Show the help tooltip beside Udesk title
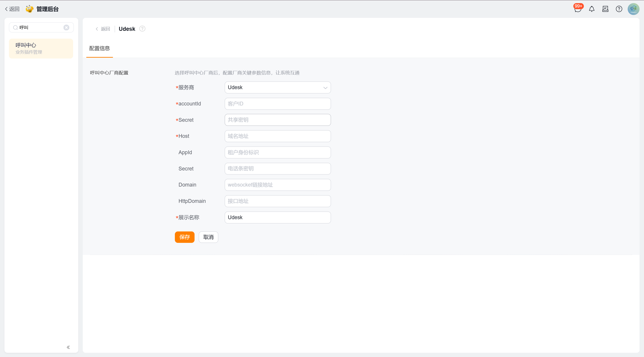 coord(142,29)
